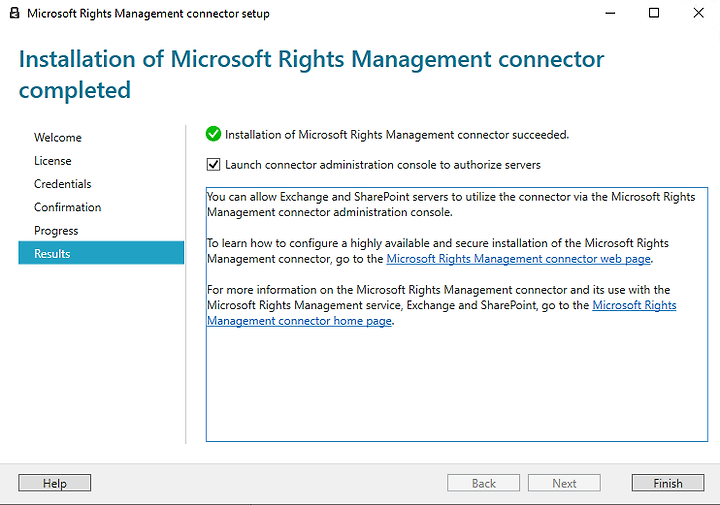This screenshot has height=505, width=720.
Task: Go to the Confirmation step
Action: click(68, 207)
